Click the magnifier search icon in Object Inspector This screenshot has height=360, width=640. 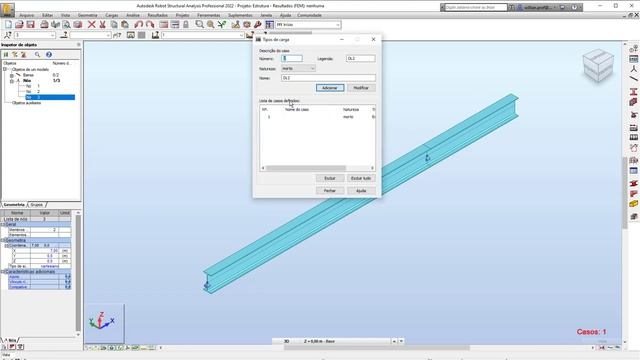click(x=37, y=54)
